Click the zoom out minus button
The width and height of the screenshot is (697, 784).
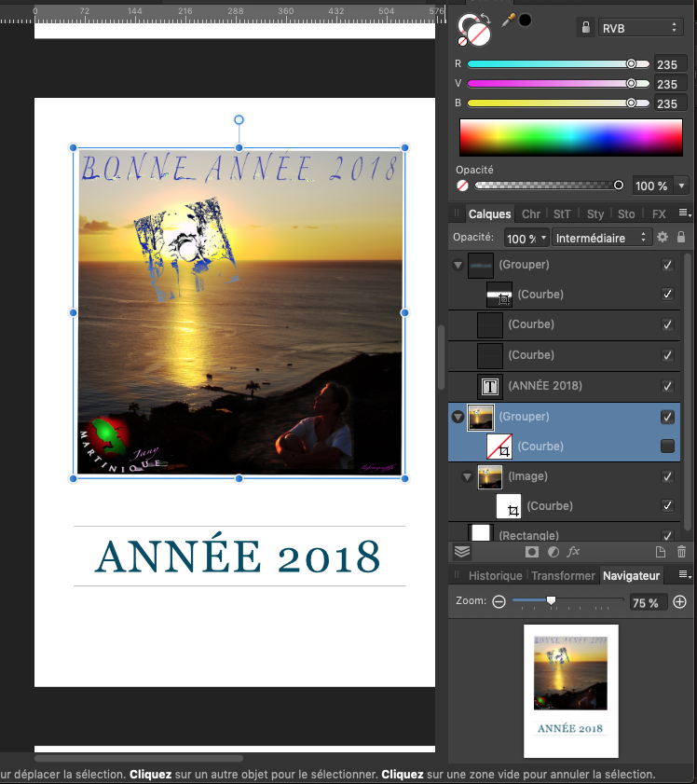tap(499, 601)
